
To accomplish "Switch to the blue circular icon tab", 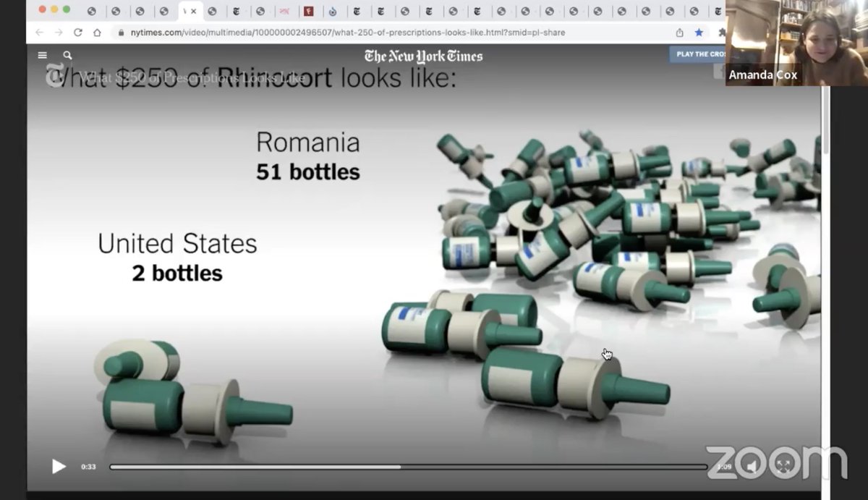I will 333,11.
